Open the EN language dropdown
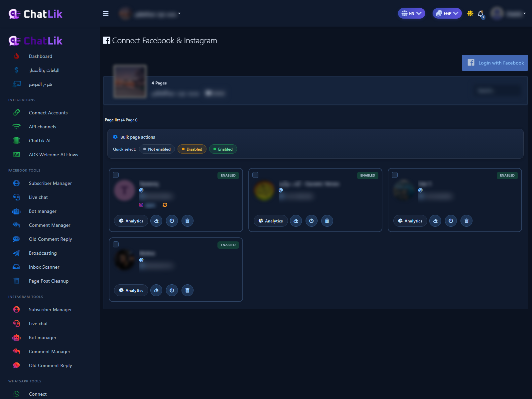532x399 pixels. tap(412, 13)
